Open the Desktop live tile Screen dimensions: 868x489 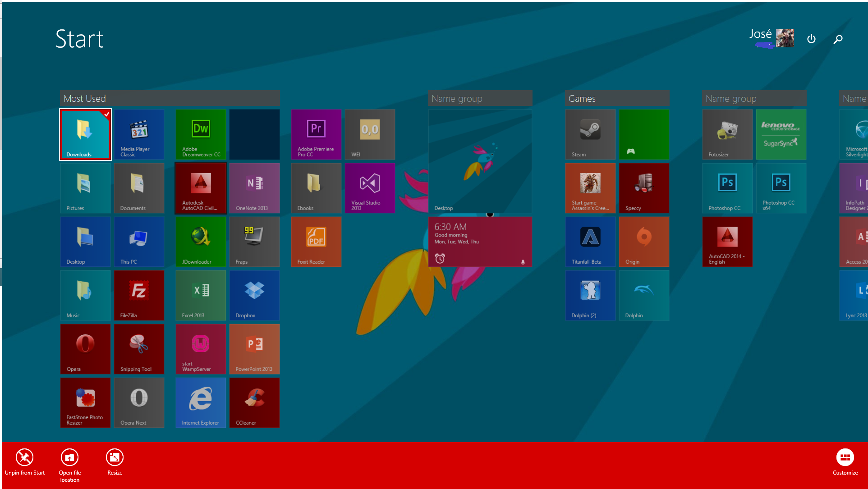(x=480, y=161)
